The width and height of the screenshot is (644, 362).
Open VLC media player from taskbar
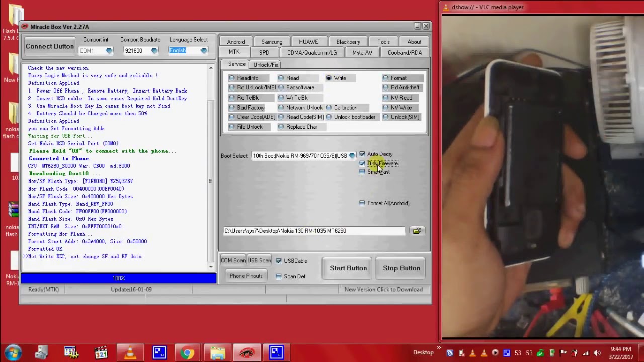[130, 352]
